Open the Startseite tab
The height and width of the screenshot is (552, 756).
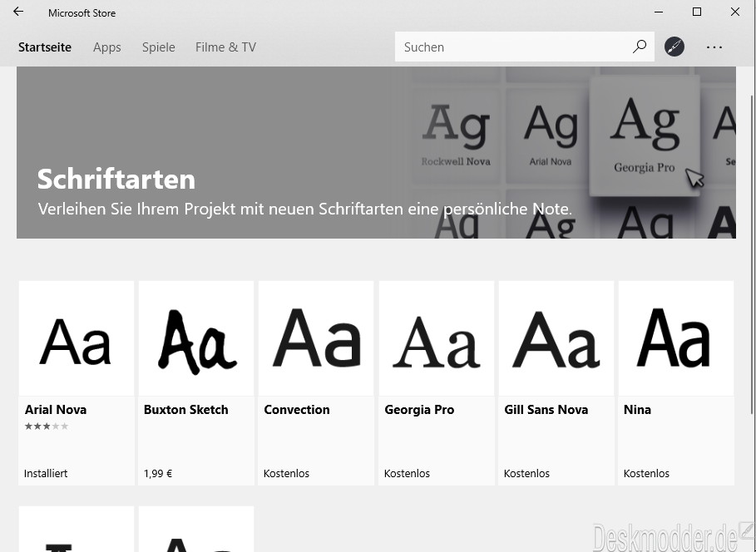click(x=45, y=47)
